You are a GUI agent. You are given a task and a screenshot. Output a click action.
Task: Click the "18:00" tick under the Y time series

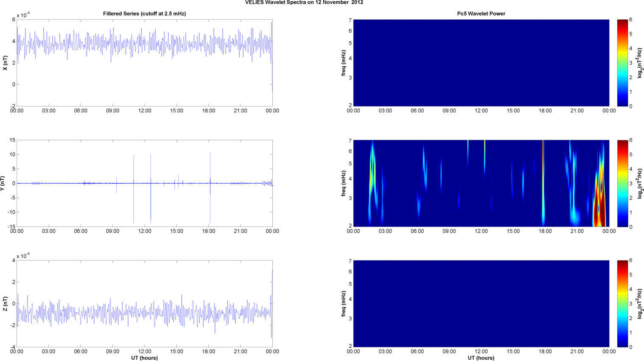[x=208, y=231]
